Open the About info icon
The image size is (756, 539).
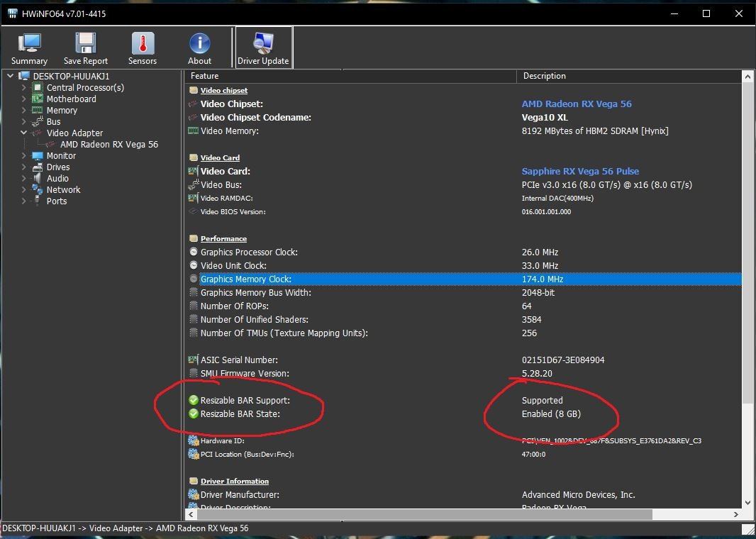tap(199, 43)
